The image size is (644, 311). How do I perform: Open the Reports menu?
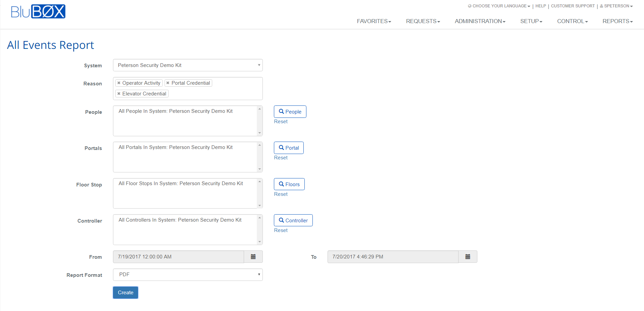pos(617,21)
